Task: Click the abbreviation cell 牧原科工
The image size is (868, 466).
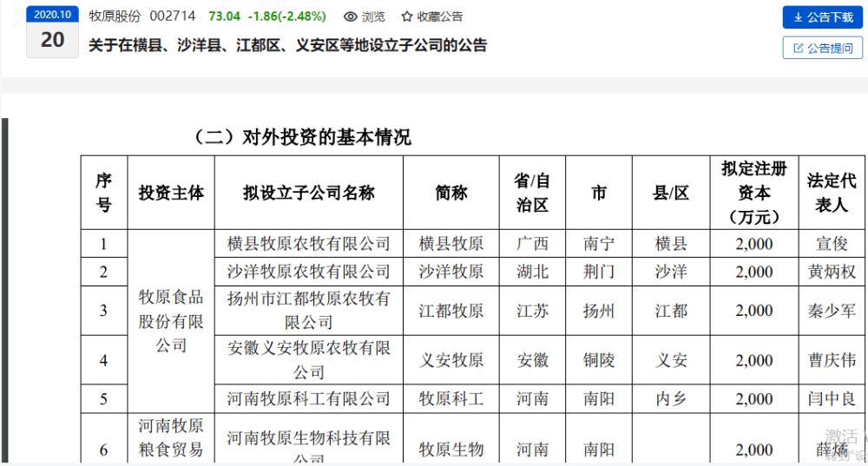Action: pyautogui.click(x=451, y=398)
